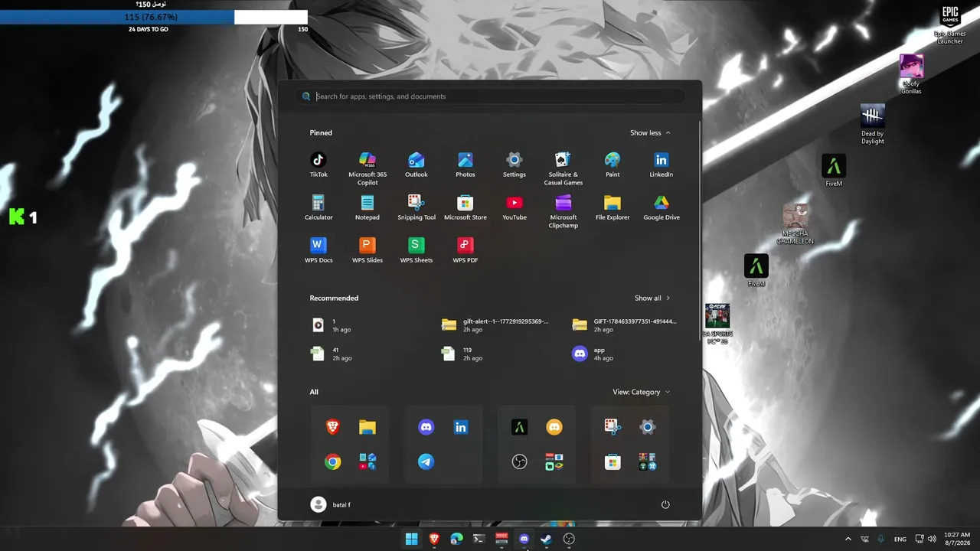Show hidden icons in the system tray
This screenshot has width=980, height=551.
[x=848, y=539]
